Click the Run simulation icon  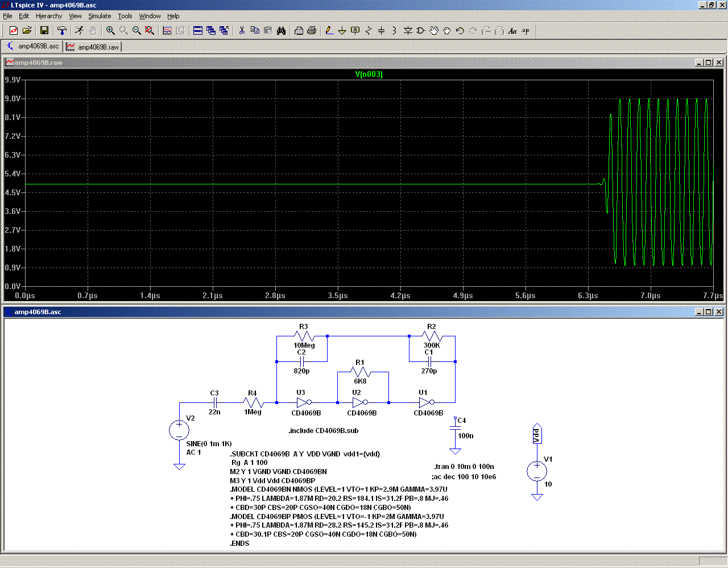tap(79, 31)
